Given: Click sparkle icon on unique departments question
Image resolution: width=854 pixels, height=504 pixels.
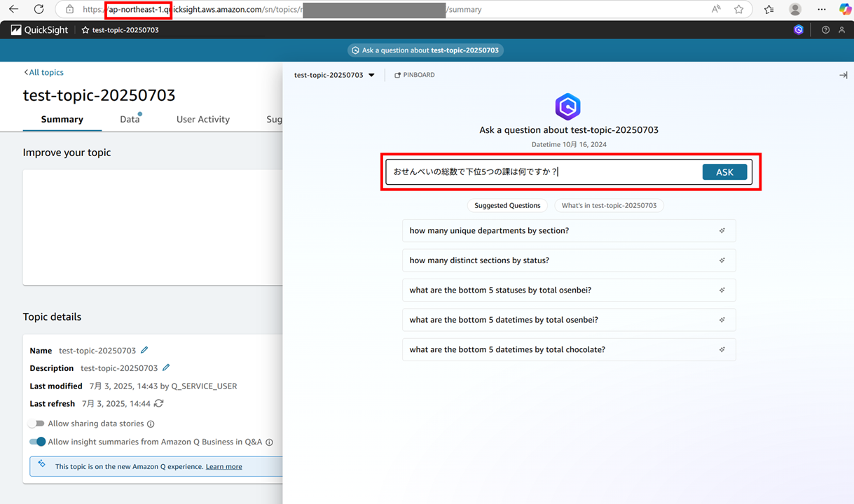Looking at the screenshot, I should point(722,230).
